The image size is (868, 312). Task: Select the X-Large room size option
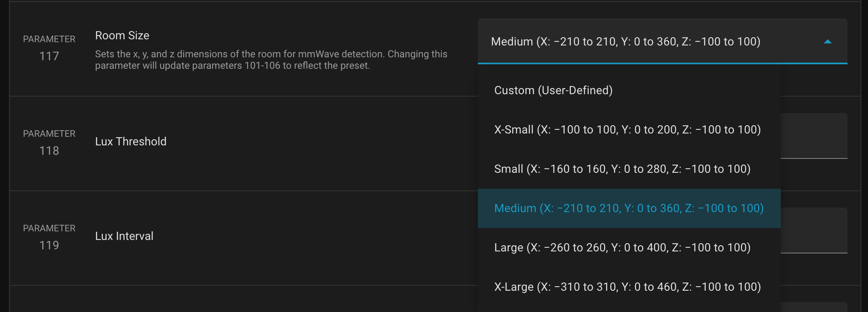click(x=627, y=287)
